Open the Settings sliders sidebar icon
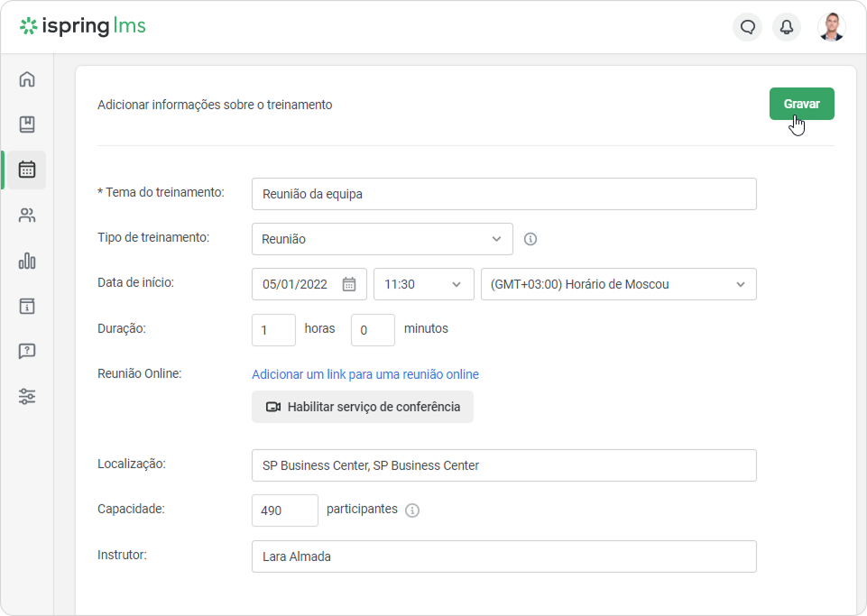Image resolution: width=867 pixels, height=616 pixels. pos(27,397)
